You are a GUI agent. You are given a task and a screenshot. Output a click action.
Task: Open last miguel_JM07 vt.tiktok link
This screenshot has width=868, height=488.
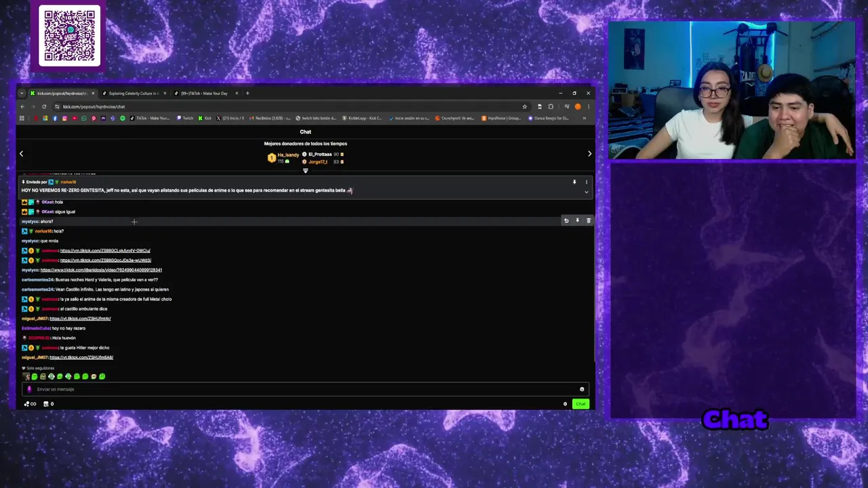[x=81, y=357]
